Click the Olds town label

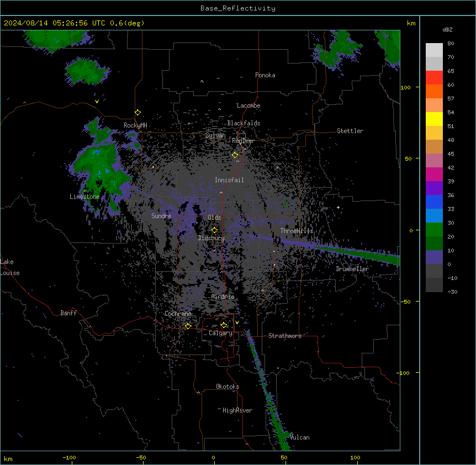pyautogui.click(x=214, y=218)
